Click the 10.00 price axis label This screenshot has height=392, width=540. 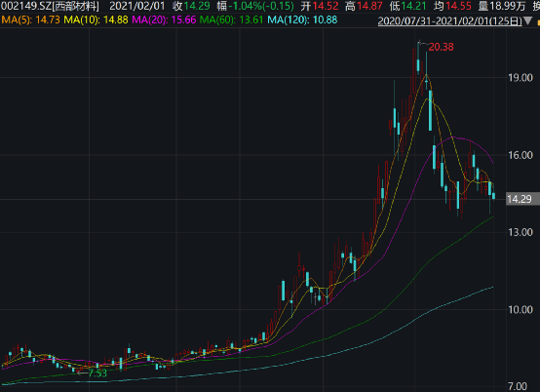tap(521, 310)
